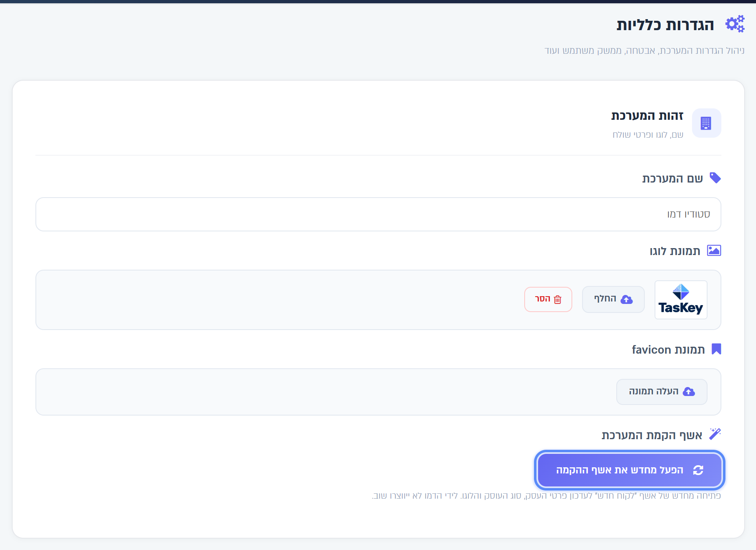Image resolution: width=756 pixels, height=550 pixels.
Task: Restart the wizard with הפעל מחדש את אשף ההקמה
Action: pyautogui.click(x=629, y=470)
